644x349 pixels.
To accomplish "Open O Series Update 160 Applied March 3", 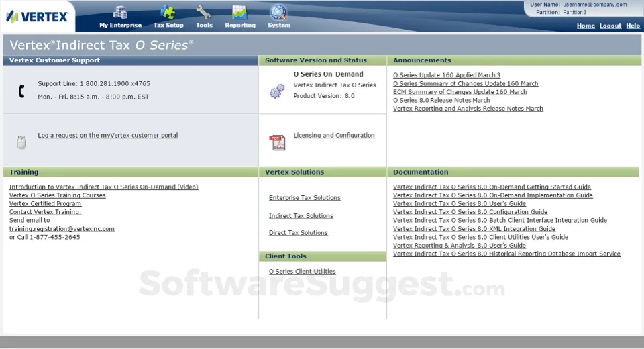I will (x=447, y=75).
